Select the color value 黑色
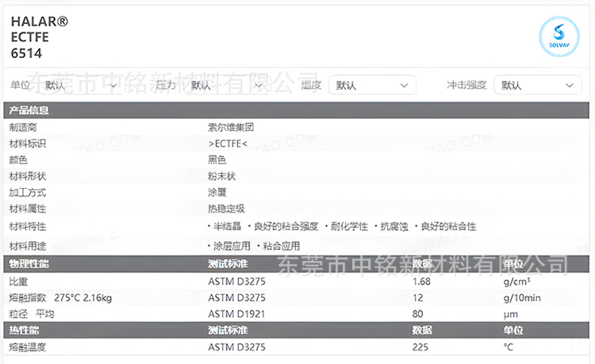The image size is (595, 364). 217,160
